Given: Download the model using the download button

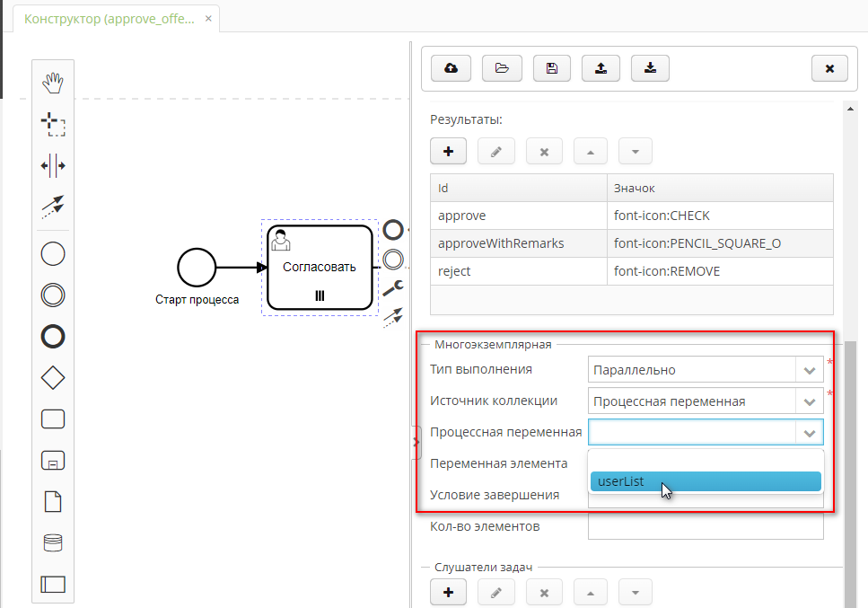Looking at the screenshot, I should pos(650,67).
